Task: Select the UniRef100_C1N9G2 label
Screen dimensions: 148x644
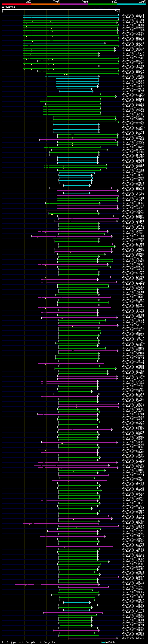Action: tap(133, 630)
